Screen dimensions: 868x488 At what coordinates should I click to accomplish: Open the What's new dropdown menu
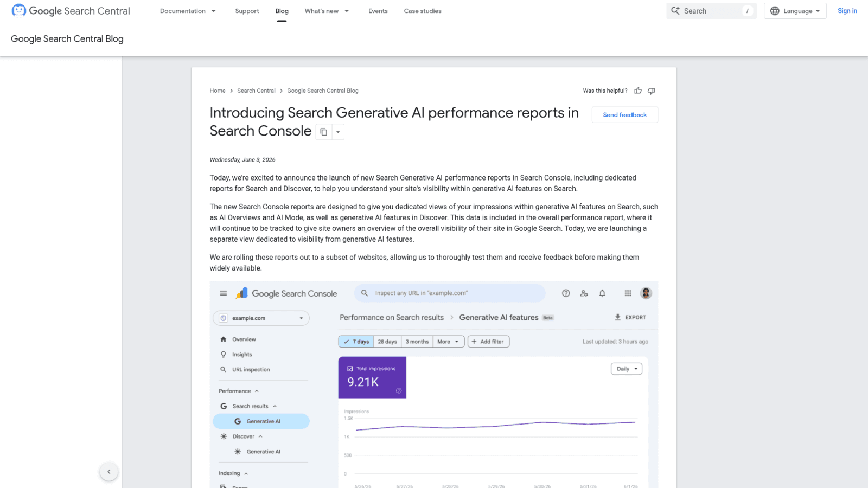coord(327,11)
